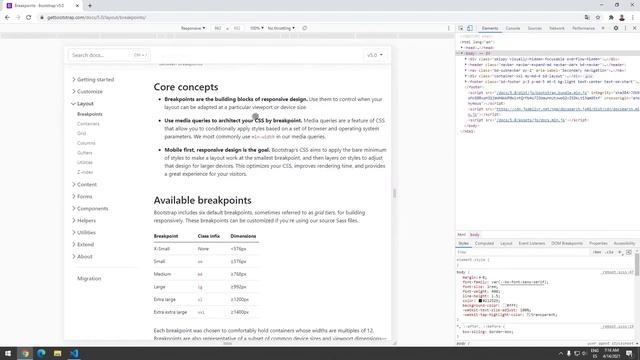
Task: Switch to the Performance tab
Action: pos(583,28)
